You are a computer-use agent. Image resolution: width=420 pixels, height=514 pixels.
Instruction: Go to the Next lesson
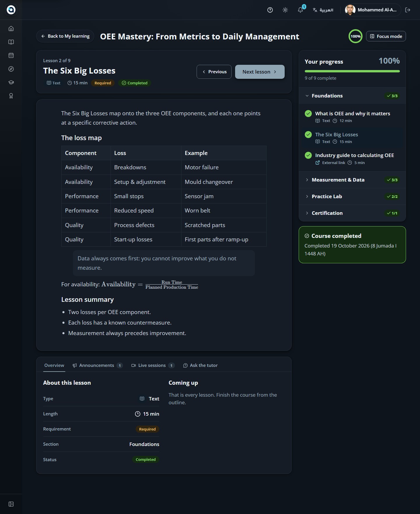pos(260,72)
